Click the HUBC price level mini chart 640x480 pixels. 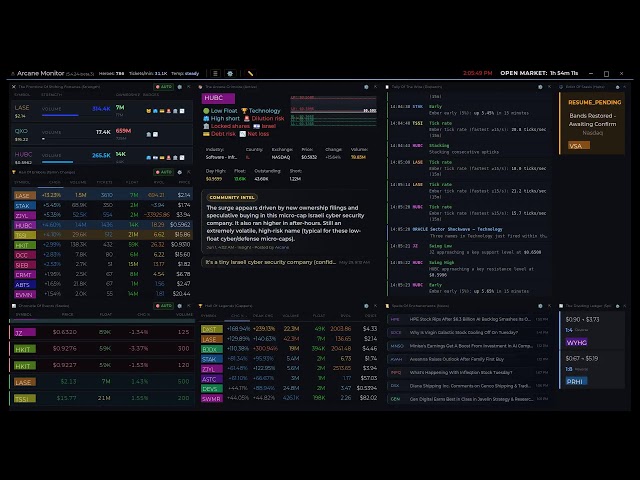pyautogui.click(x=333, y=112)
